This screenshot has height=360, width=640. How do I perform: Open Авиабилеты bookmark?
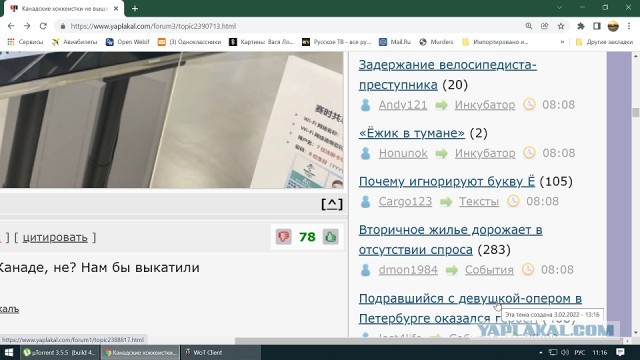click(75, 42)
